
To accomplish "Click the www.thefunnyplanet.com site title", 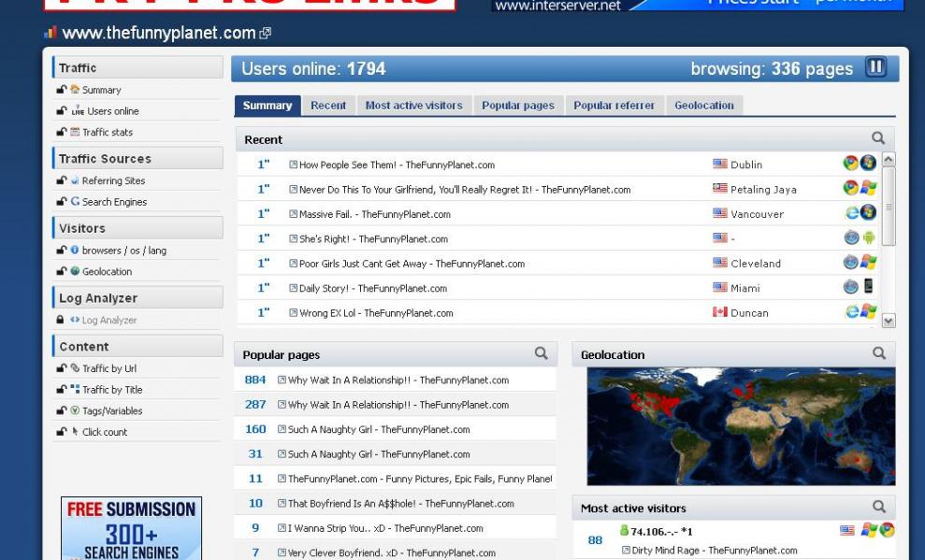I will coord(159,33).
